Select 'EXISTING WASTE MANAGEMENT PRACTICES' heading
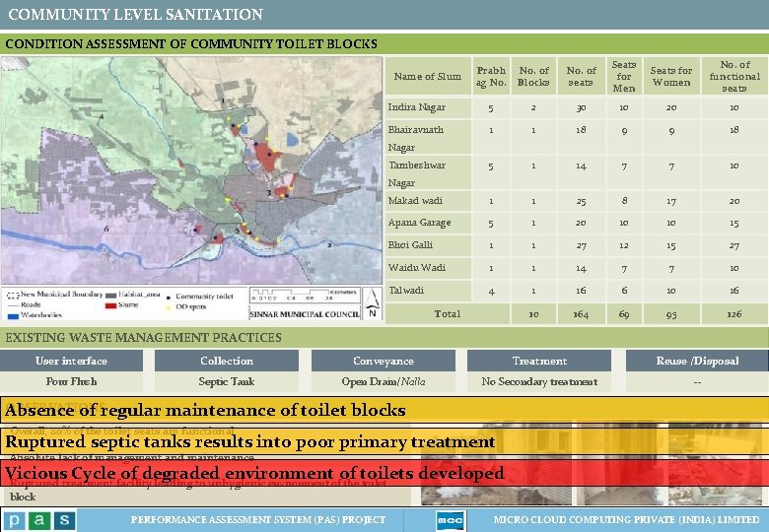 (143, 338)
